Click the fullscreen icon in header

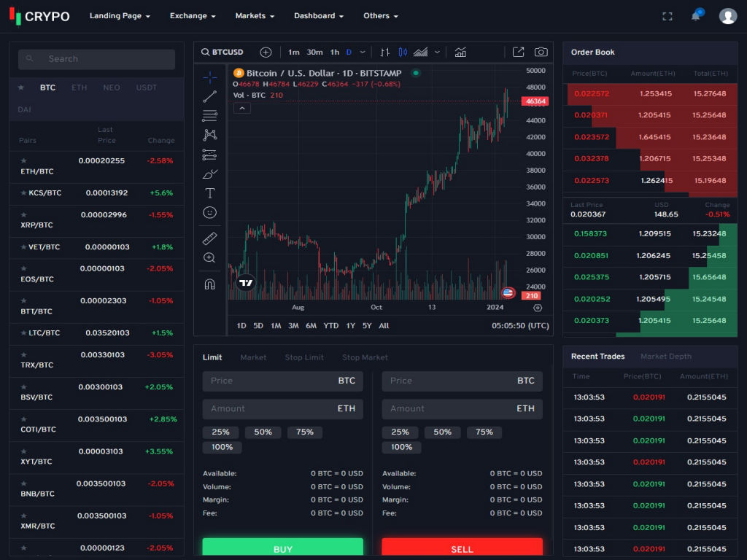(x=667, y=16)
